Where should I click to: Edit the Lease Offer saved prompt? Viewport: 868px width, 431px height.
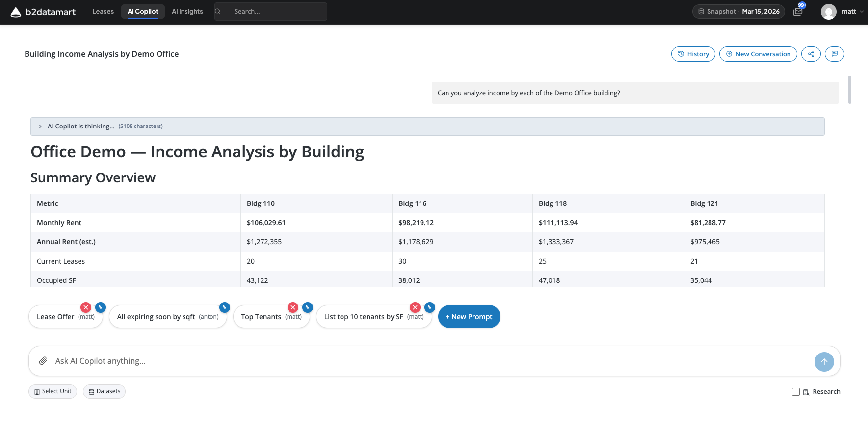101,307
